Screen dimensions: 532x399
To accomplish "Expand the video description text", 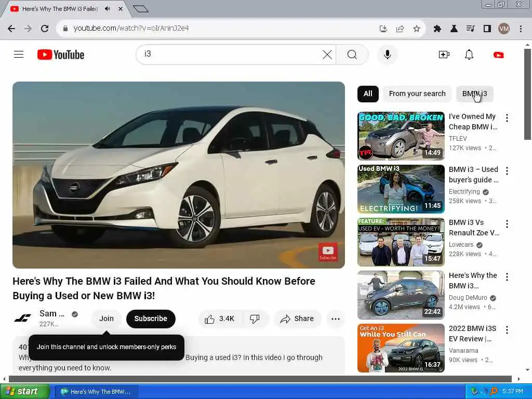I will (179, 355).
